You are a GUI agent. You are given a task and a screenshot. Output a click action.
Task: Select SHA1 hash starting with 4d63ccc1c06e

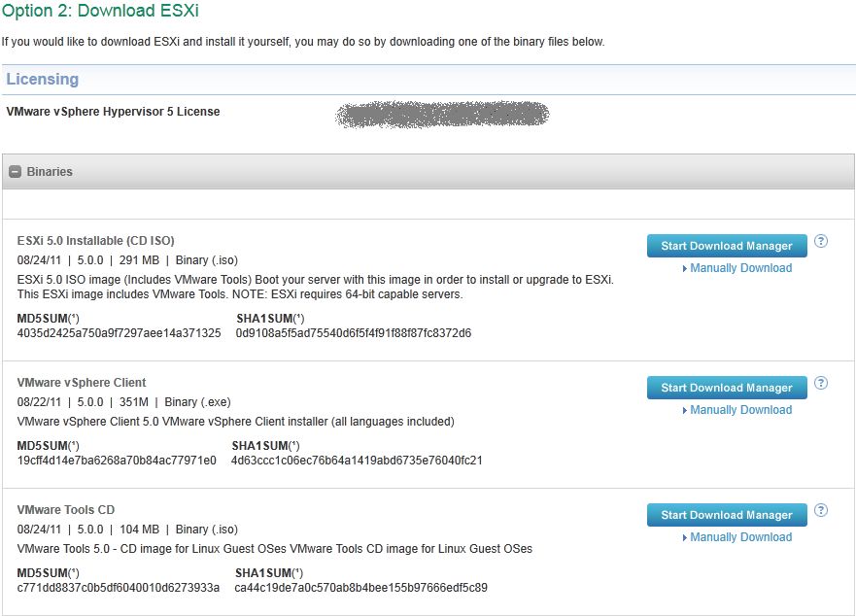pyautogui.click(x=357, y=461)
